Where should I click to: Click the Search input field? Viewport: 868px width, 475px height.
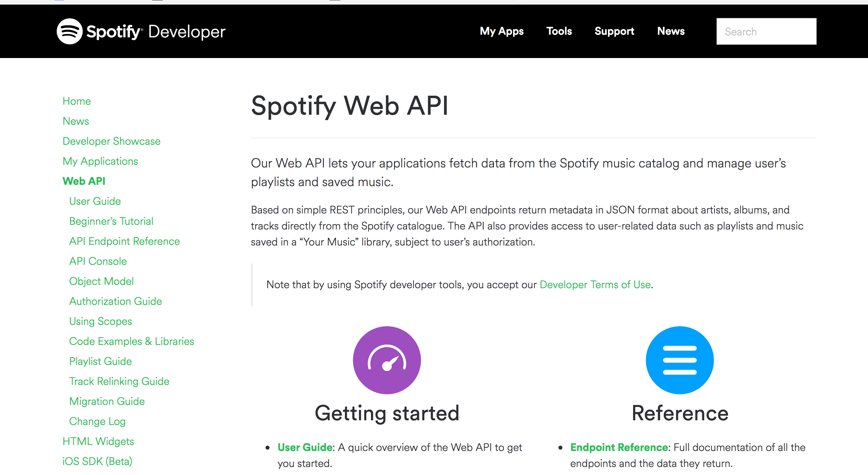pos(766,31)
